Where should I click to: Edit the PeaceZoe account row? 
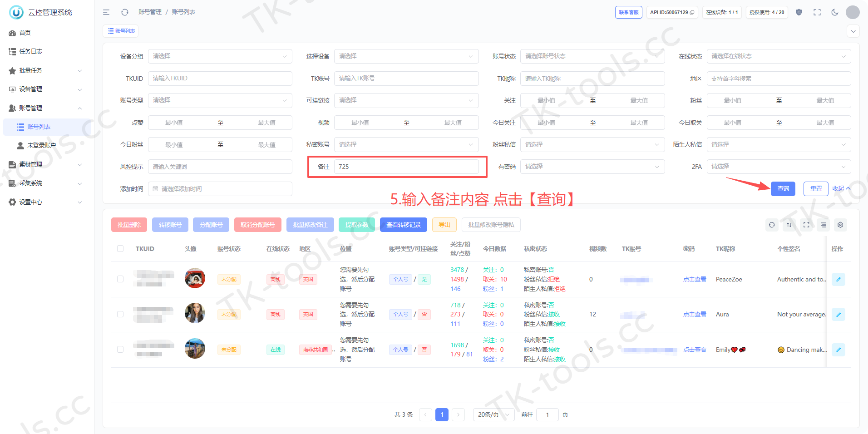click(838, 279)
